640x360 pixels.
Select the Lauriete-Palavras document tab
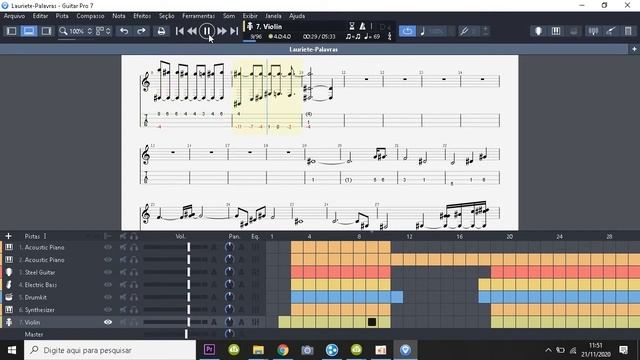point(313,49)
